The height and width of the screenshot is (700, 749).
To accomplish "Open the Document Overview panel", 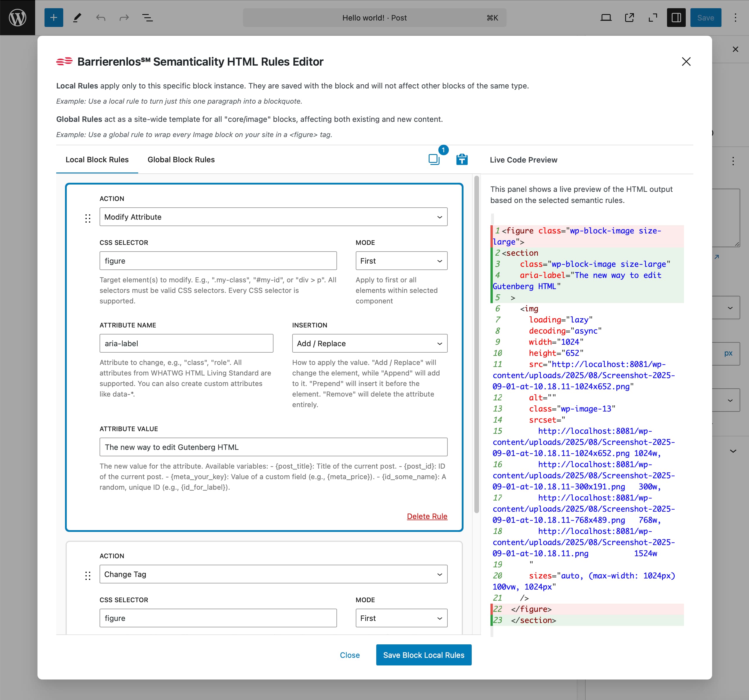I will [x=147, y=17].
